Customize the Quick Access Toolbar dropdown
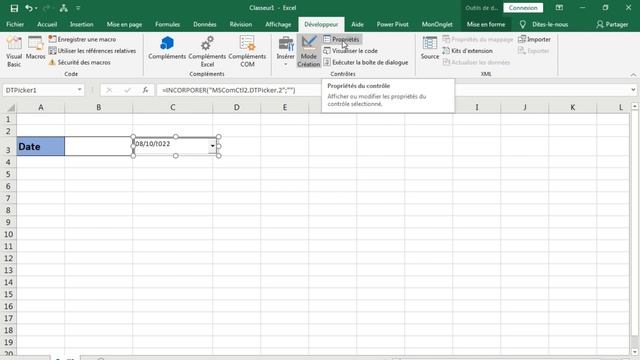 point(78,8)
